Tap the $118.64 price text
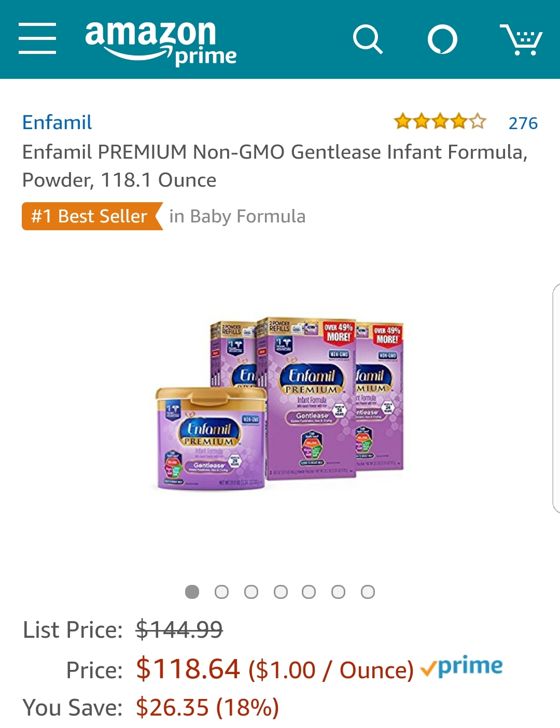This screenshot has height=728, width=560. 188,668
